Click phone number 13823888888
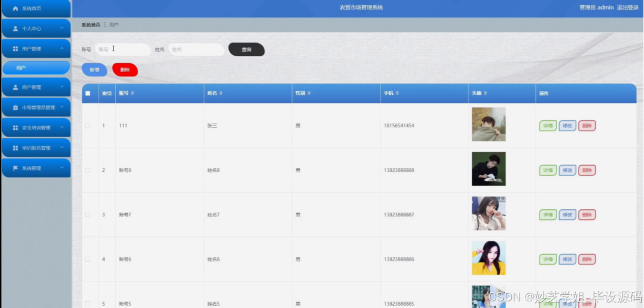Screen dimensions: 644x308 click(399, 170)
